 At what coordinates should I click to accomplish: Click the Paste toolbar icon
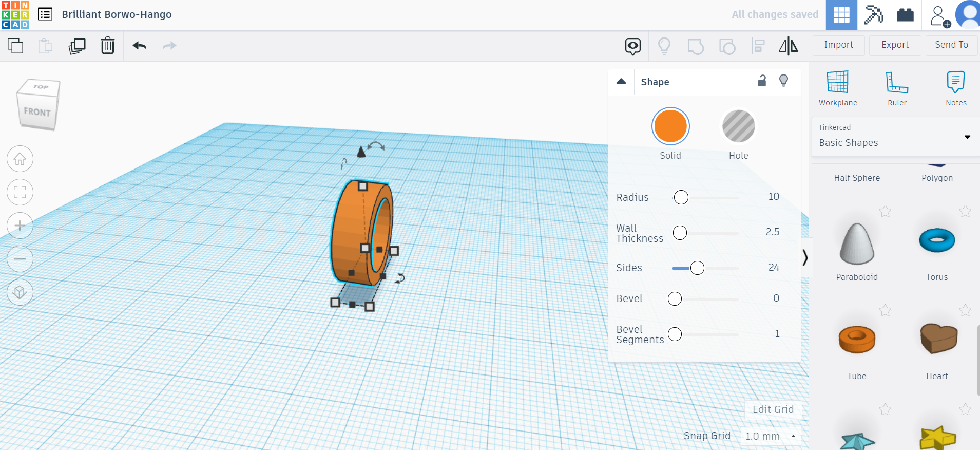coord(46,46)
